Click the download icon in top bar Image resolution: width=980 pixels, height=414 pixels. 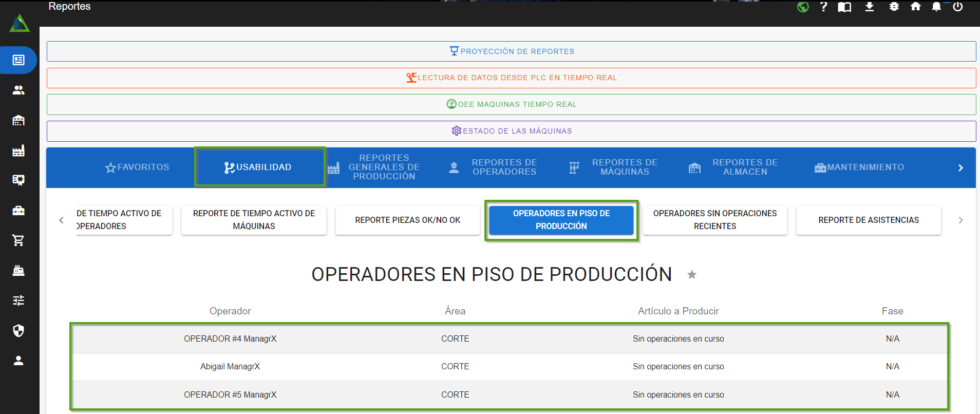click(x=870, y=7)
